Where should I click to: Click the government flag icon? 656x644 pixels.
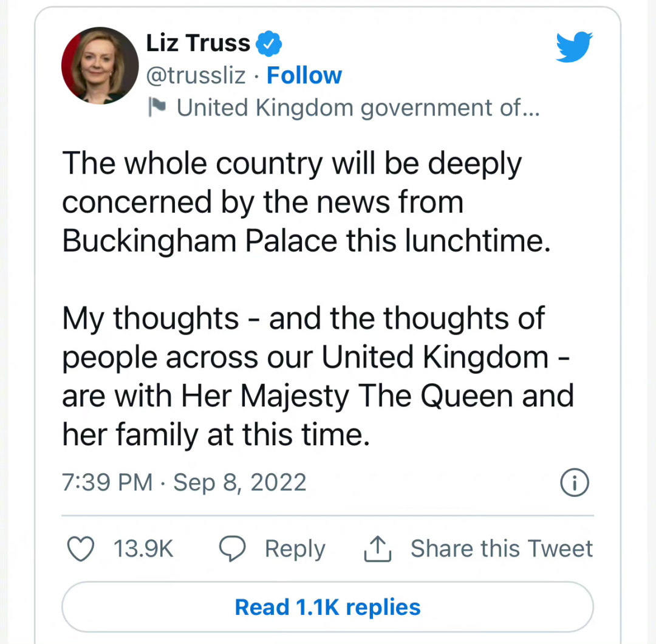coord(157,108)
